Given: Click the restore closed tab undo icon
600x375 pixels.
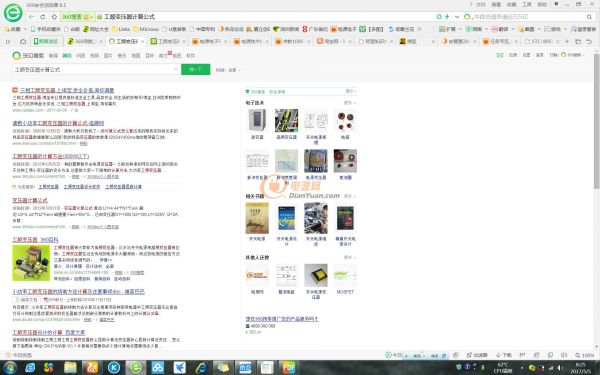Looking at the screenshot, I should (589, 41).
